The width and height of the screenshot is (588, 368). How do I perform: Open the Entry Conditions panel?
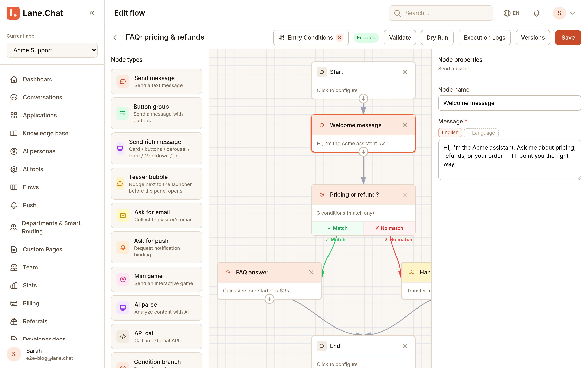(x=311, y=37)
